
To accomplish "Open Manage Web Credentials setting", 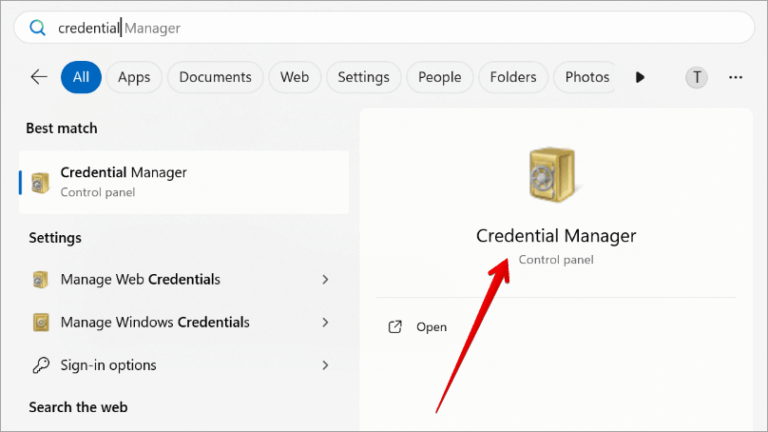I will tap(182, 279).
